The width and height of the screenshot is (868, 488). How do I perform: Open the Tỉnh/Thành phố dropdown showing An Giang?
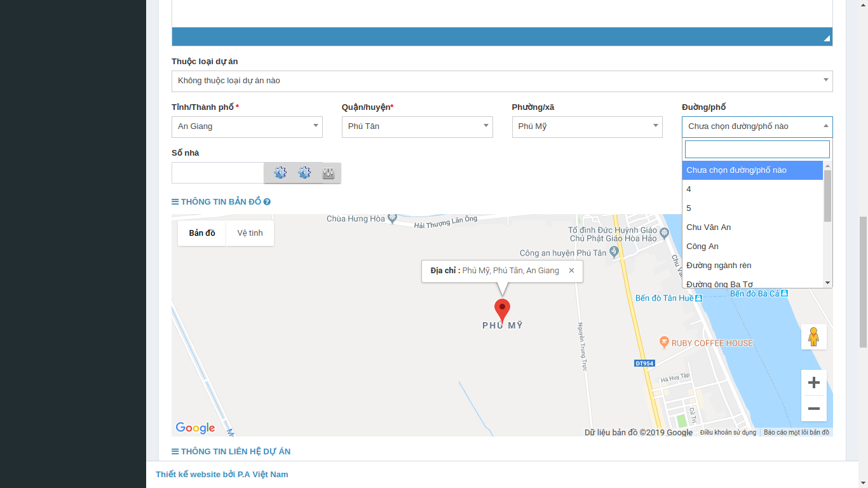pyautogui.click(x=247, y=126)
